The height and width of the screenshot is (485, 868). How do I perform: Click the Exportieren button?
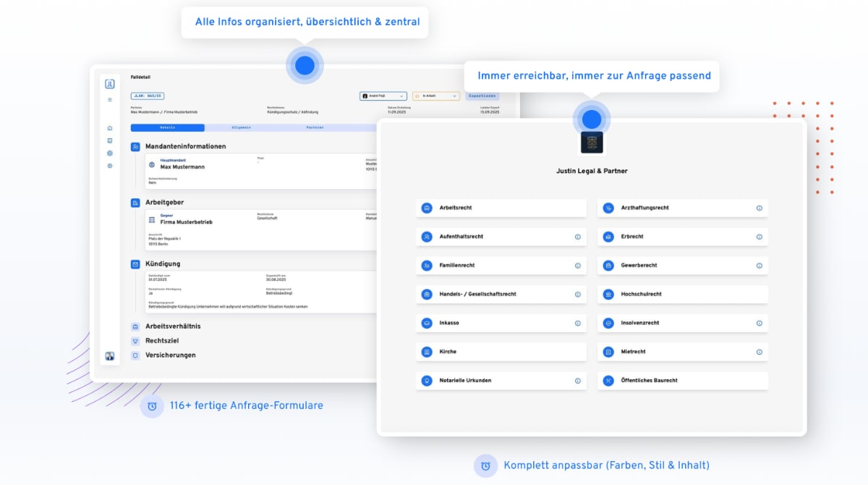click(x=482, y=96)
